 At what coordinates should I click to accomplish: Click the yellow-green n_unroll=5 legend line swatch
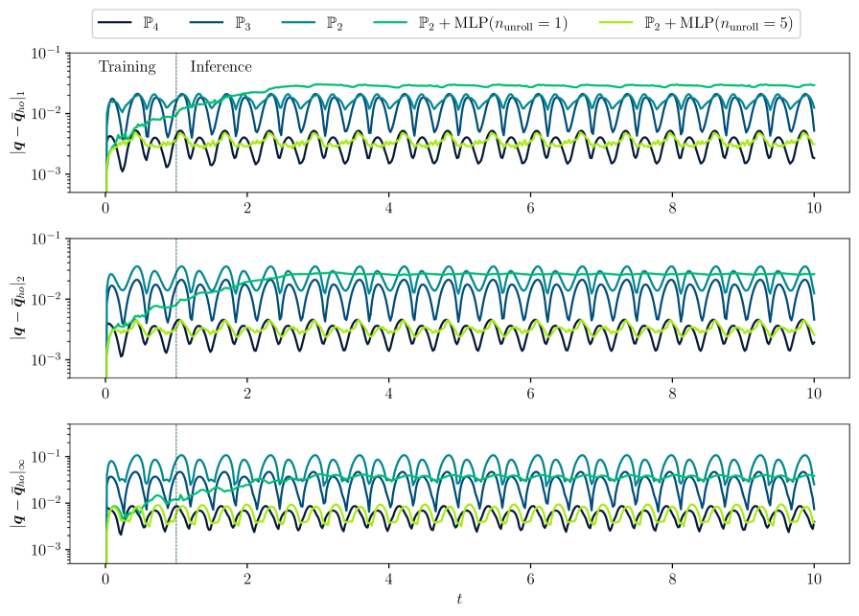617,24
